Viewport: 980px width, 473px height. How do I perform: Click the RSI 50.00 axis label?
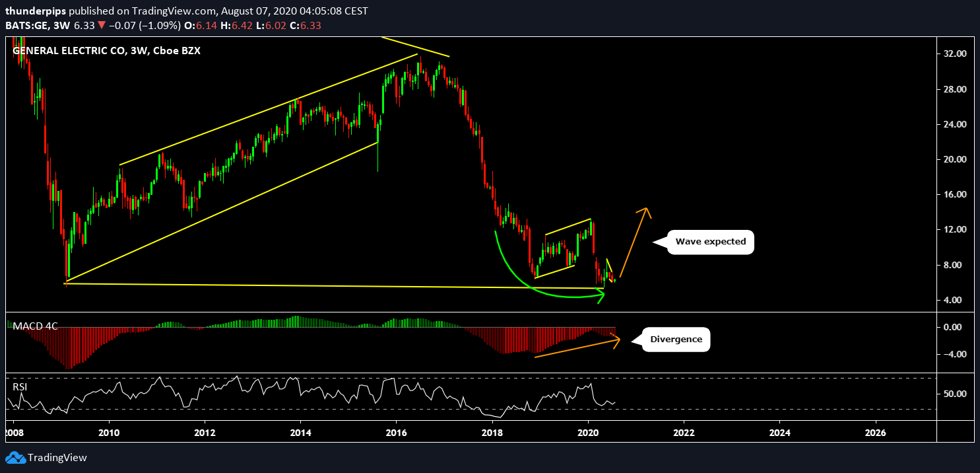tap(956, 394)
